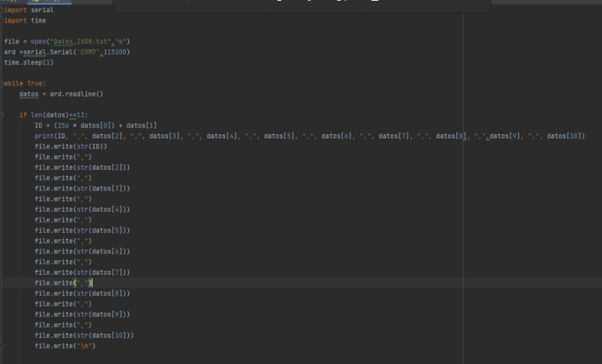Click the "Datos_IVDR.txt" filename string
Viewport: 602px width, 364px height.
point(80,41)
